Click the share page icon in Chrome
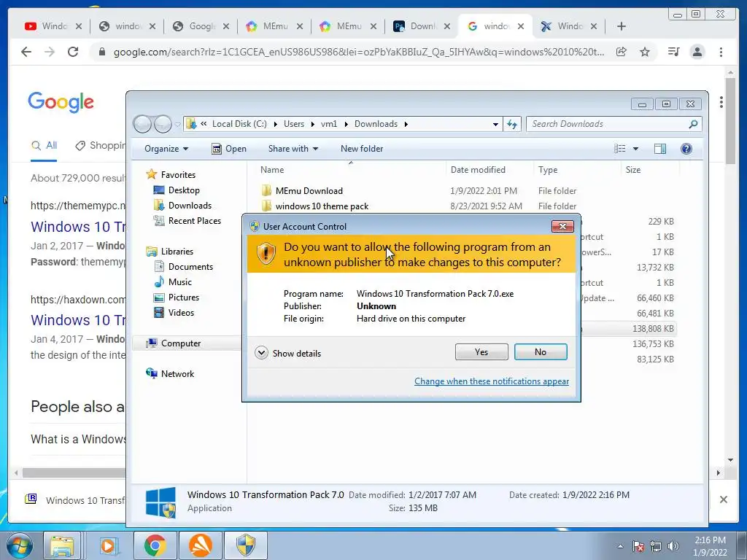This screenshot has height=560, width=747. point(622,52)
